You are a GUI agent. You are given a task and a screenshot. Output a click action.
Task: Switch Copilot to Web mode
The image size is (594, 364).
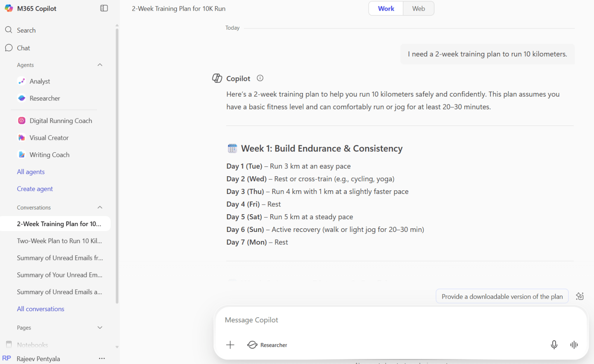coord(418,8)
